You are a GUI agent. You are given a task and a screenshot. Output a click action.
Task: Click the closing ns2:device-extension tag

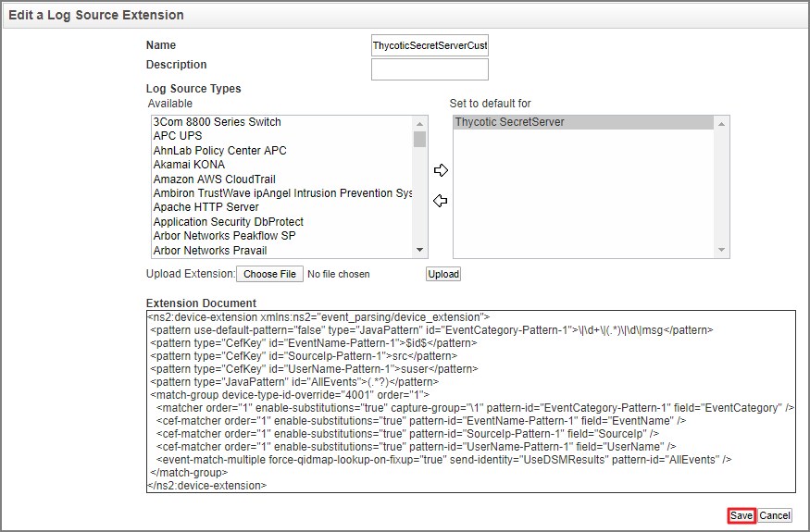coord(207,486)
